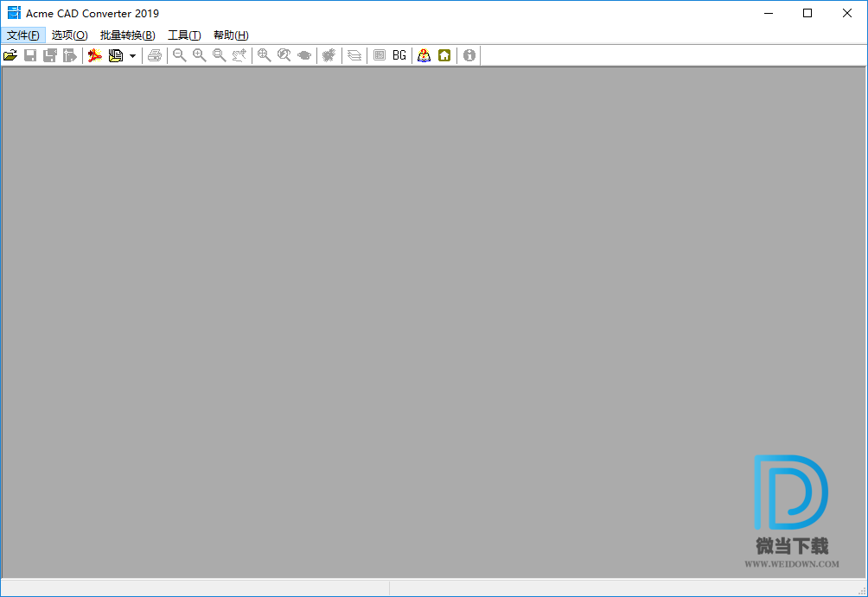Image resolution: width=868 pixels, height=597 pixels.
Task: Open the 帮助(H) menu
Action: tap(231, 35)
